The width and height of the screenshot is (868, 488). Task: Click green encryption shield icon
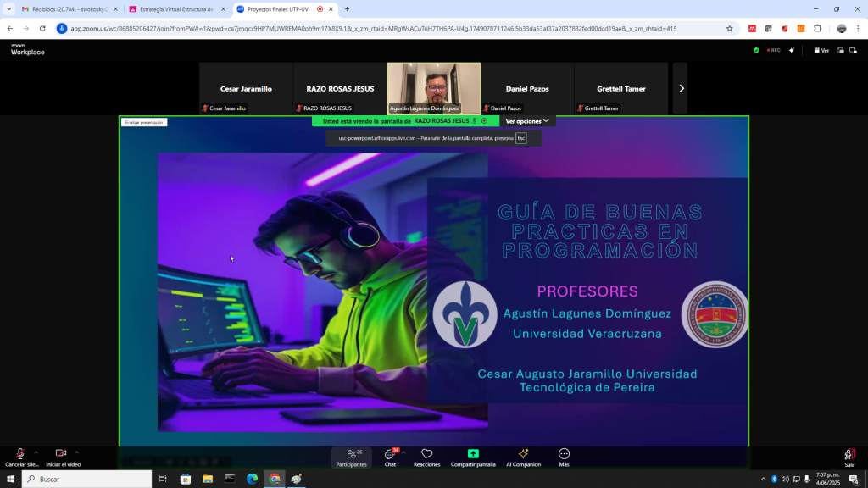[x=756, y=50]
